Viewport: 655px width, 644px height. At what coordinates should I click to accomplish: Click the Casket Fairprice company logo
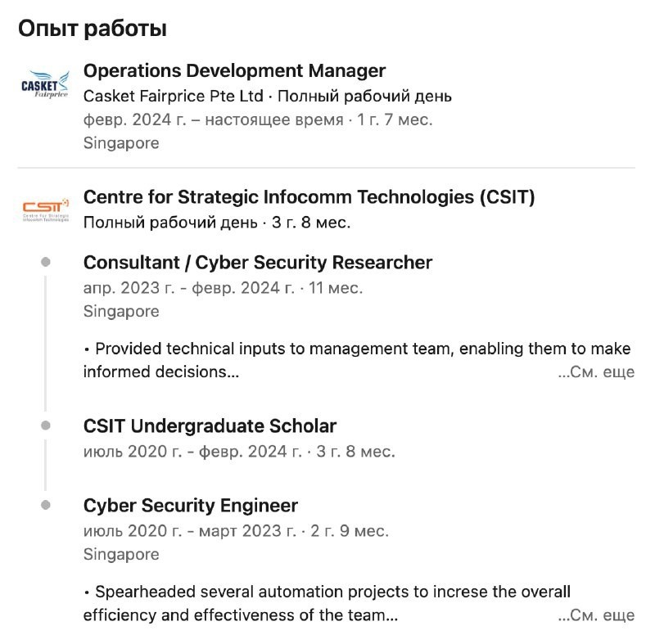[45, 83]
